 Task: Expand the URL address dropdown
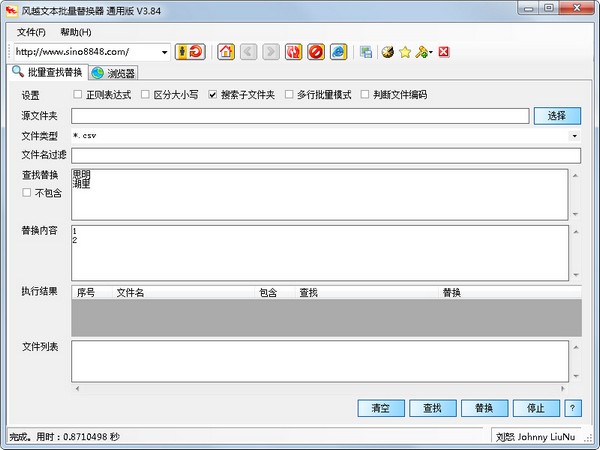pos(165,52)
